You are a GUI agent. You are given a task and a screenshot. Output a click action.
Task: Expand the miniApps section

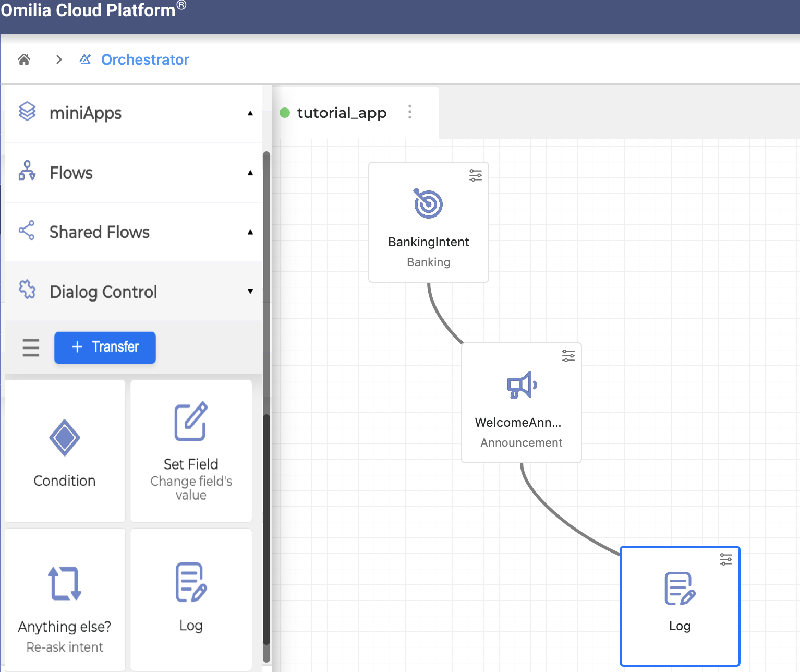click(x=250, y=113)
